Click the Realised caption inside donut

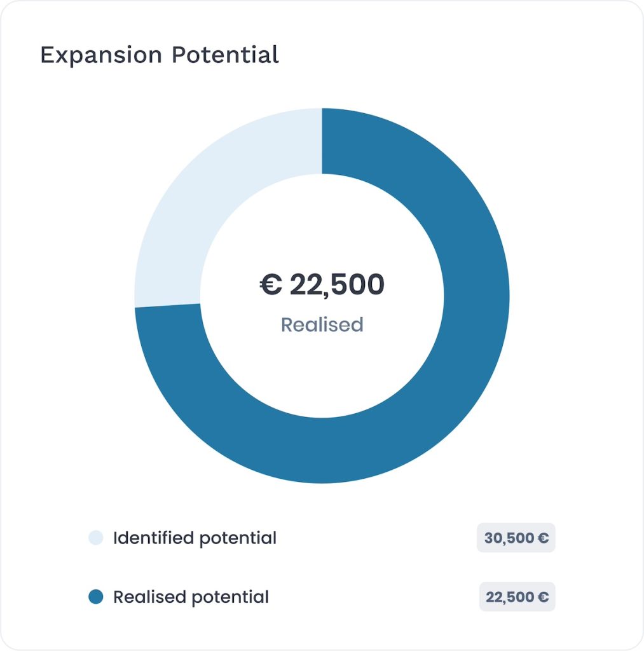(322, 325)
